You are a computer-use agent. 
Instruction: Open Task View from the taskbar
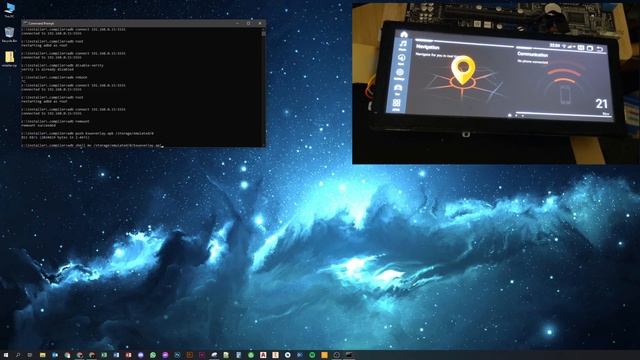pyautogui.click(x=30, y=355)
